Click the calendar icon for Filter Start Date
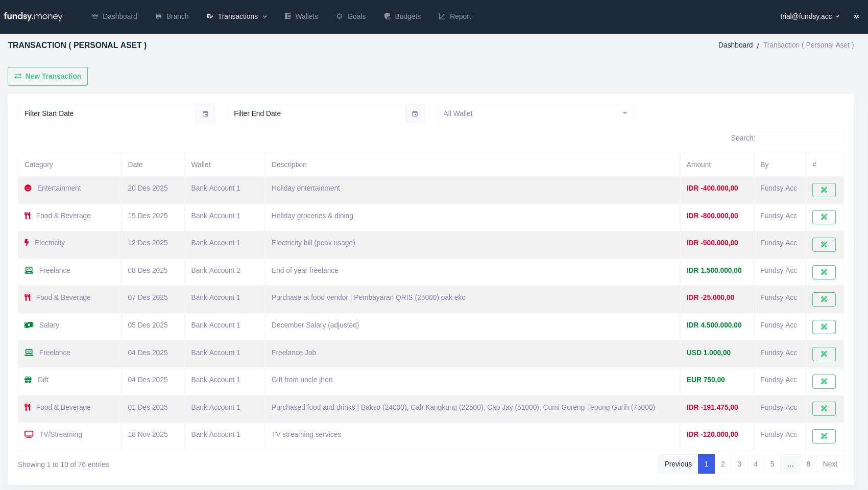The width and height of the screenshot is (868, 490). coord(205,113)
